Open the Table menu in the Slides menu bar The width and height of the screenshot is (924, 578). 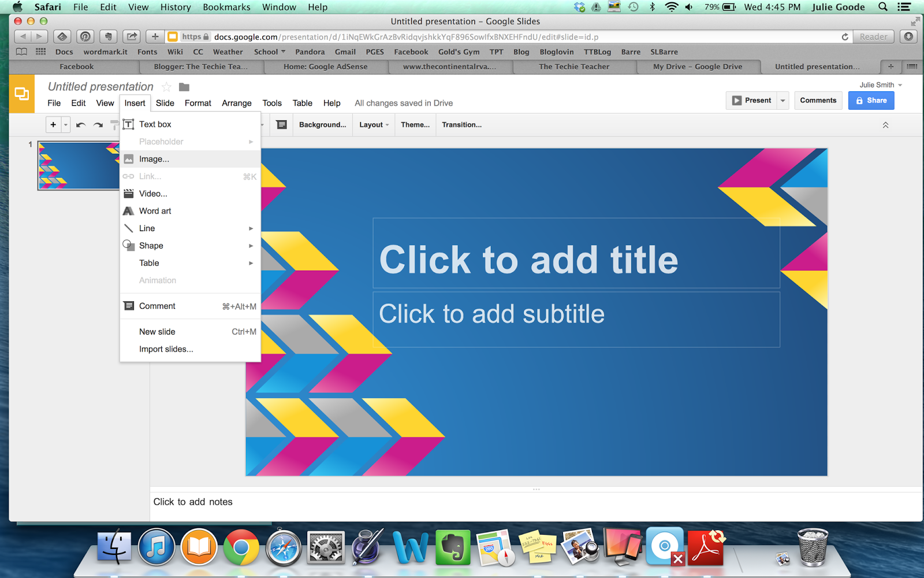303,103
